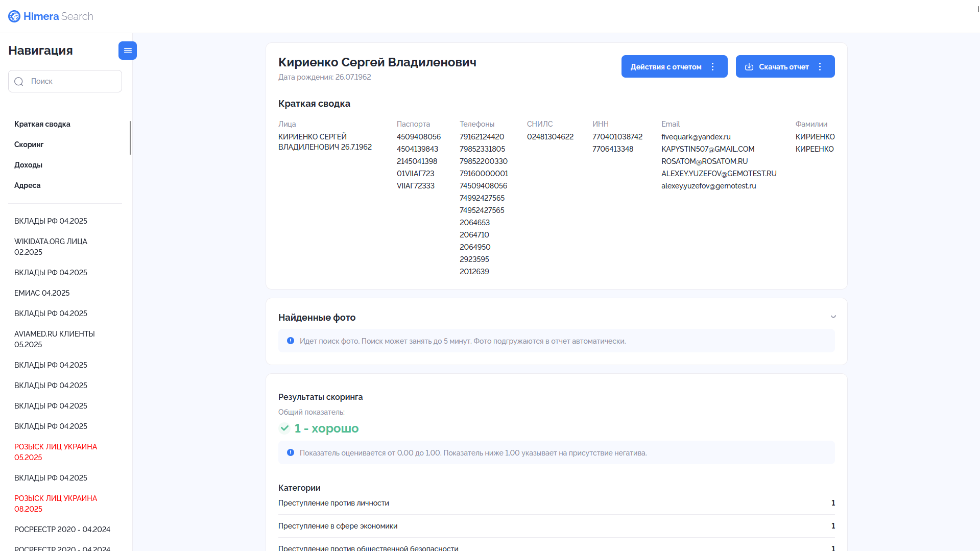The image size is (980, 551).
Task: Click the Скачать отчет button
Action: 785,66
